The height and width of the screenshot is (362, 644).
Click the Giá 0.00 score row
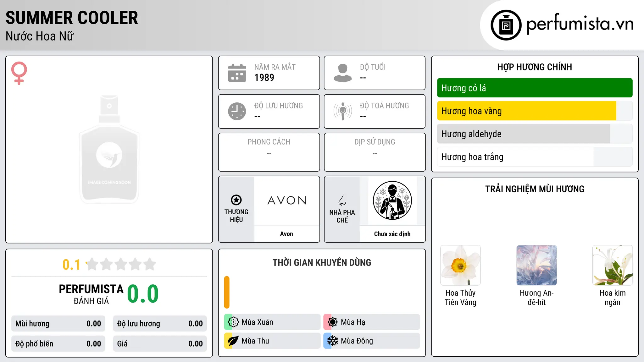(x=160, y=344)
